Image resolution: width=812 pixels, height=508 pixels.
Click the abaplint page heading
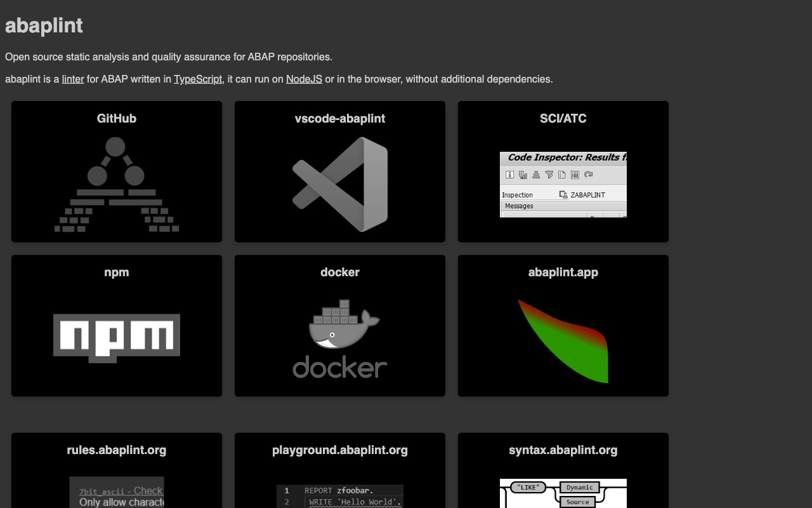[44, 25]
